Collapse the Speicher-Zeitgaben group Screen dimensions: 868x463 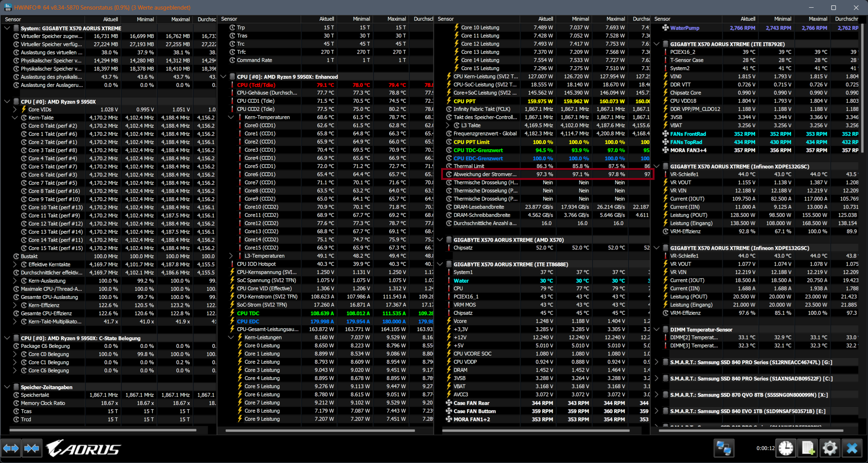click(x=7, y=387)
